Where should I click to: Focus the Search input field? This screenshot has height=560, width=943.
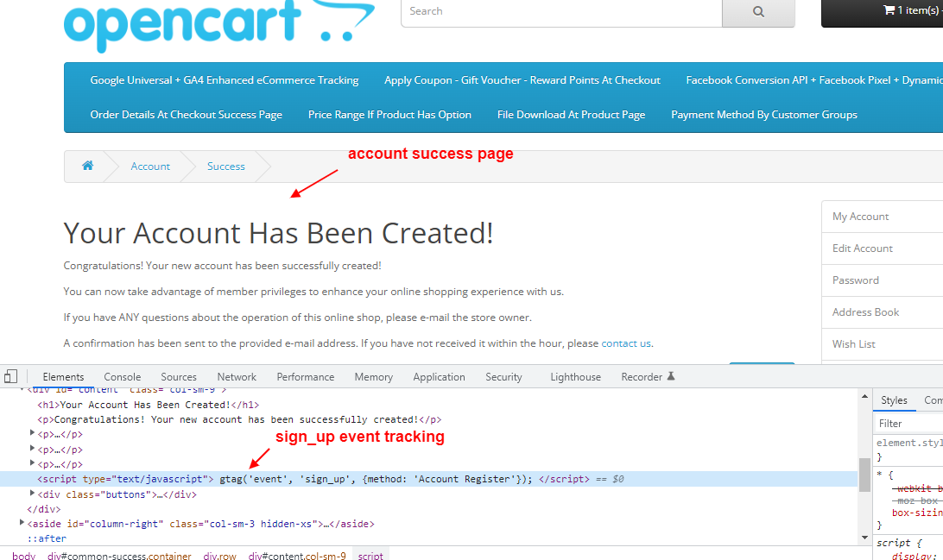(x=561, y=12)
